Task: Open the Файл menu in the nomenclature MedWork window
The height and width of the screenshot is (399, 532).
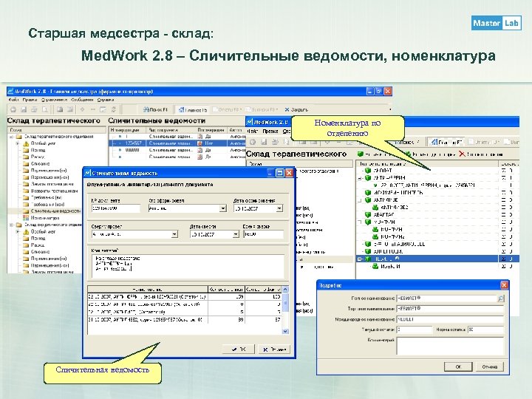Action: point(253,131)
